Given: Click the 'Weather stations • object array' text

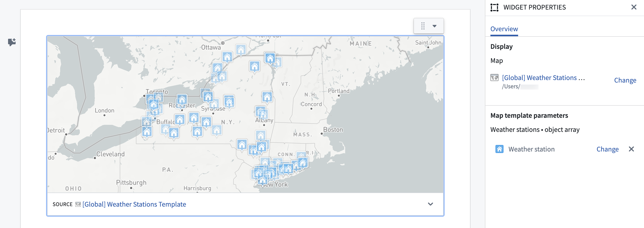Looking at the screenshot, I should point(535,130).
